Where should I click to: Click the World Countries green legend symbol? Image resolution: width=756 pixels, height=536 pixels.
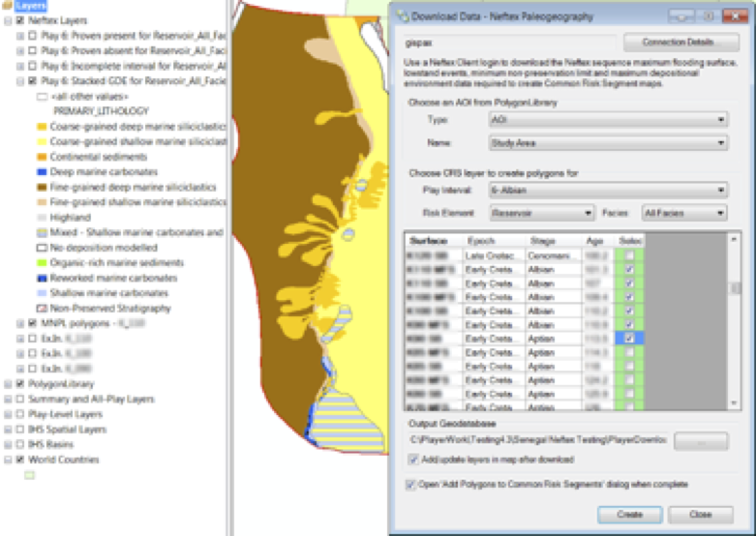[x=29, y=475]
